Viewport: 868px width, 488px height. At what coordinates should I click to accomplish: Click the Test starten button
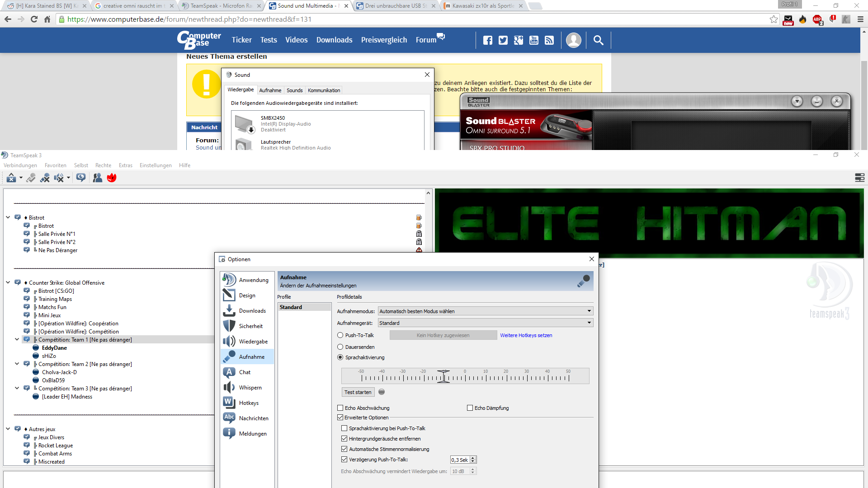pos(358,392)
